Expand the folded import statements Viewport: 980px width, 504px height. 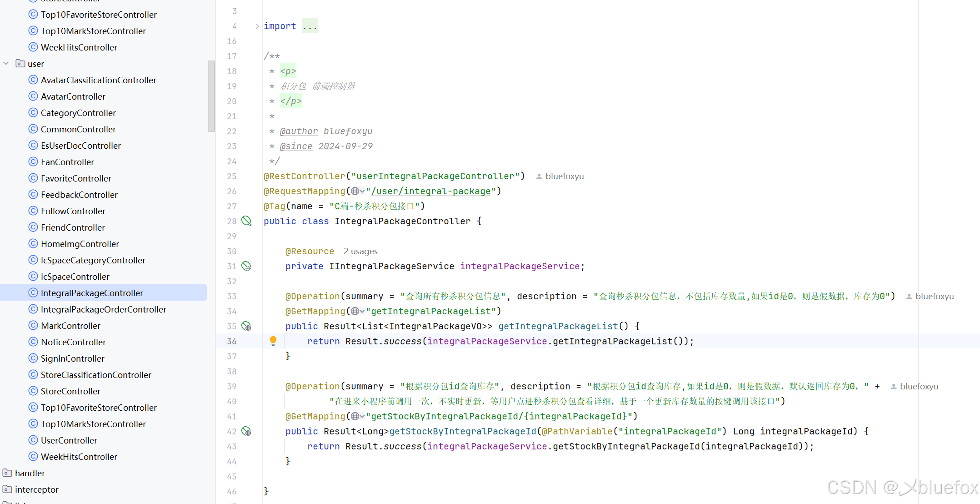pyautogui.click(x=257, y=26)
